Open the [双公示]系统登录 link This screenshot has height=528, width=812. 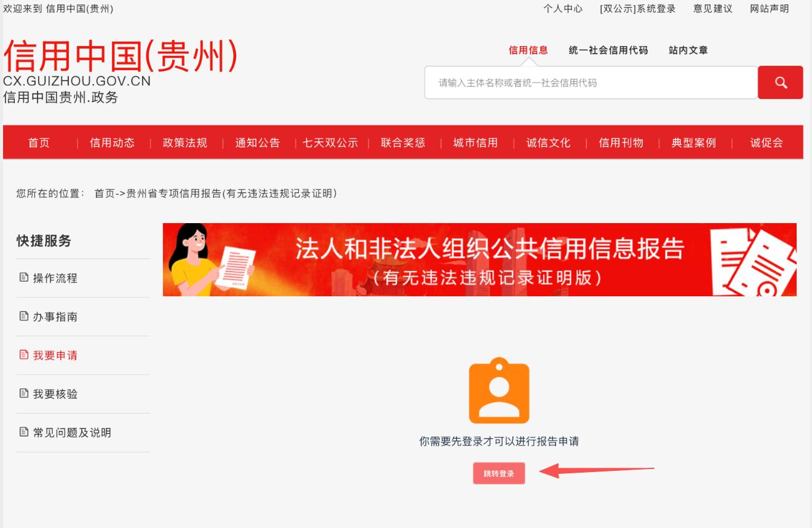pyautogui.click(x=638, y=9)
